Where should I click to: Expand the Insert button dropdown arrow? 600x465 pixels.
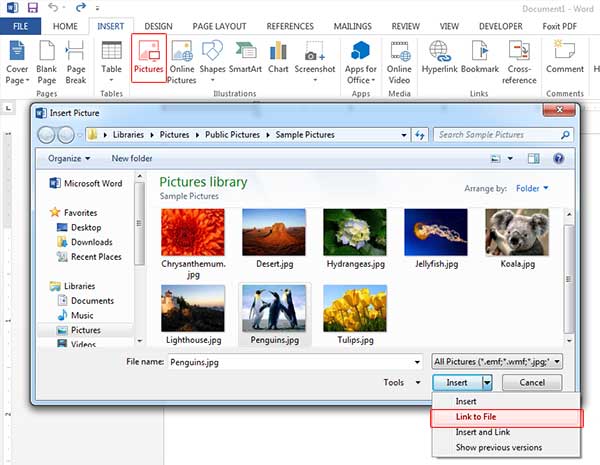click(x=487, y=382)
